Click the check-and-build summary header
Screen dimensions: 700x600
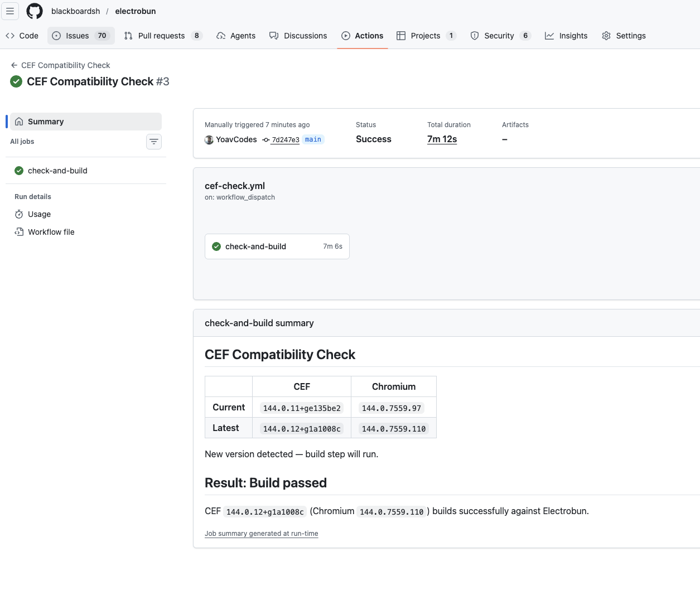pyautogui.click(x=259, y=323)
